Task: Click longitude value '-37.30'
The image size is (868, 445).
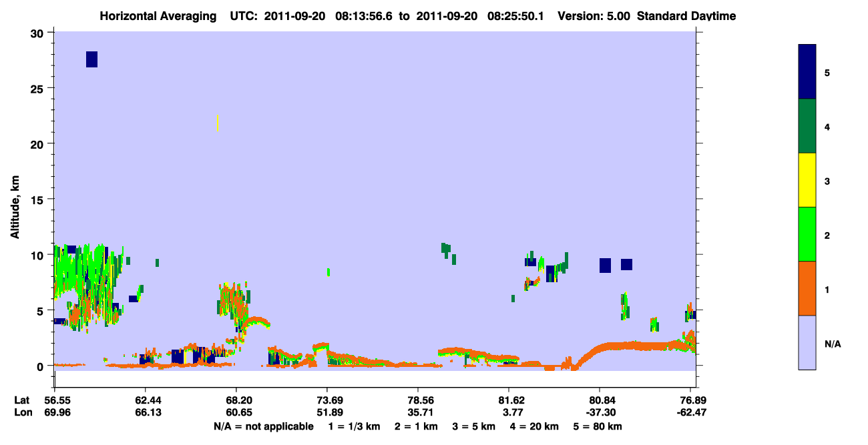Action: coord(600,412)
